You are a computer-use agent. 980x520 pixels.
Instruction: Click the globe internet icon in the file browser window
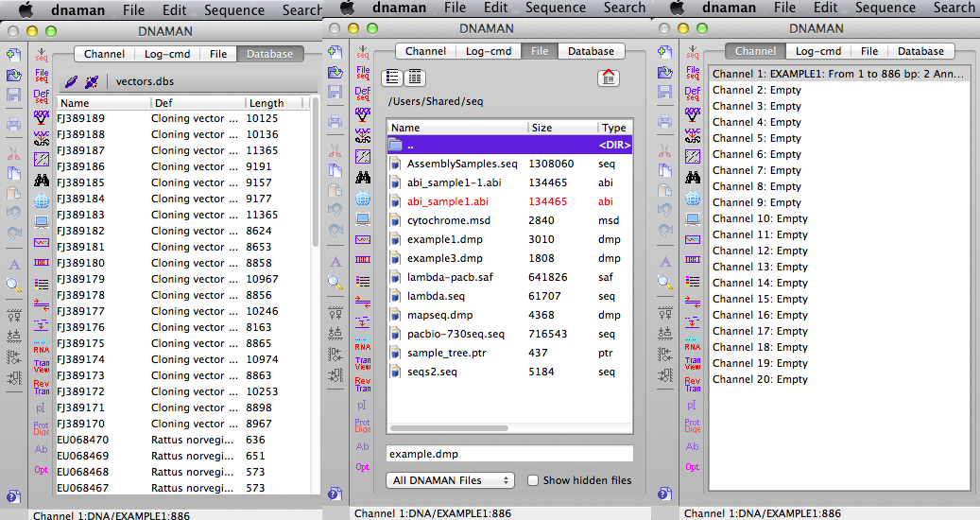363,199
